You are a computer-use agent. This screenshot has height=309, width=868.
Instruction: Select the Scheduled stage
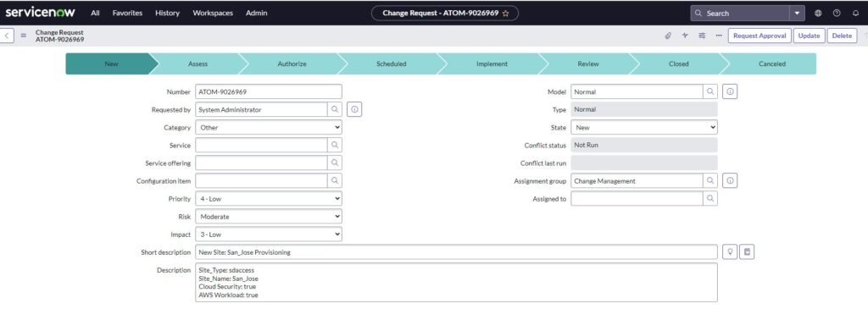pyautogui.click(x=392, y=63)
